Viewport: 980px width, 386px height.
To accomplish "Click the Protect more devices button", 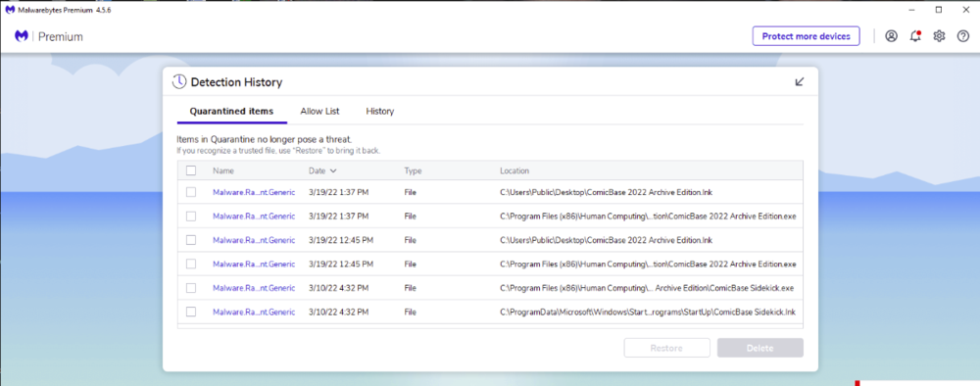I will point(806,36).
